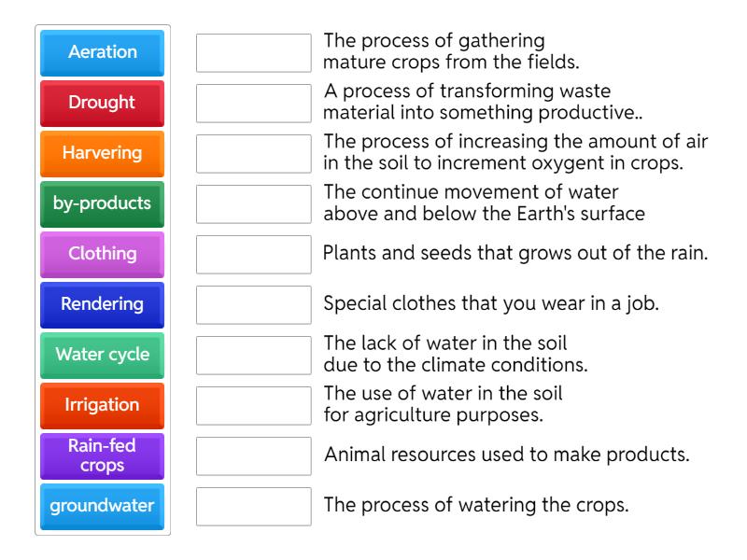Select the purple Rain-fed crops tile
747x560 pixels.
tap(103, 455)
